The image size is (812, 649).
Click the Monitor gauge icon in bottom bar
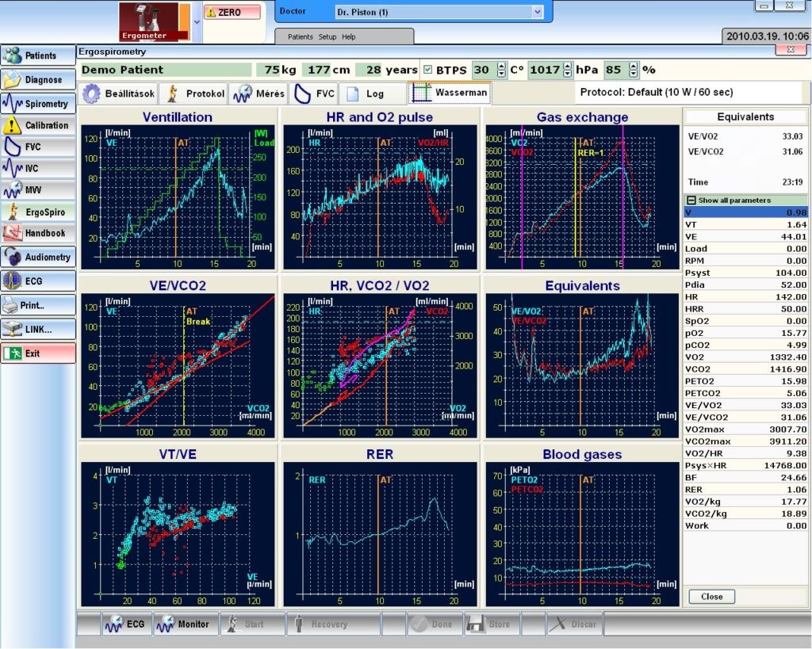(x=166, y=624)
